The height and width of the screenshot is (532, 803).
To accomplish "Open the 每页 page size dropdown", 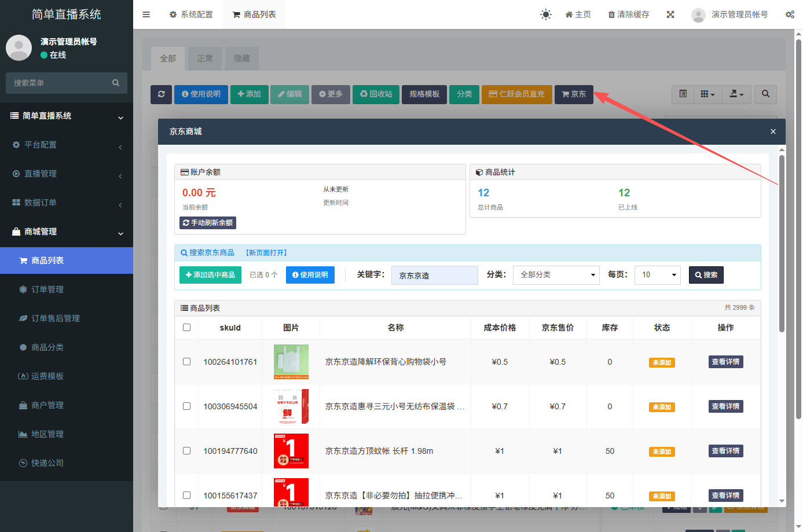I will coord(658,275).
